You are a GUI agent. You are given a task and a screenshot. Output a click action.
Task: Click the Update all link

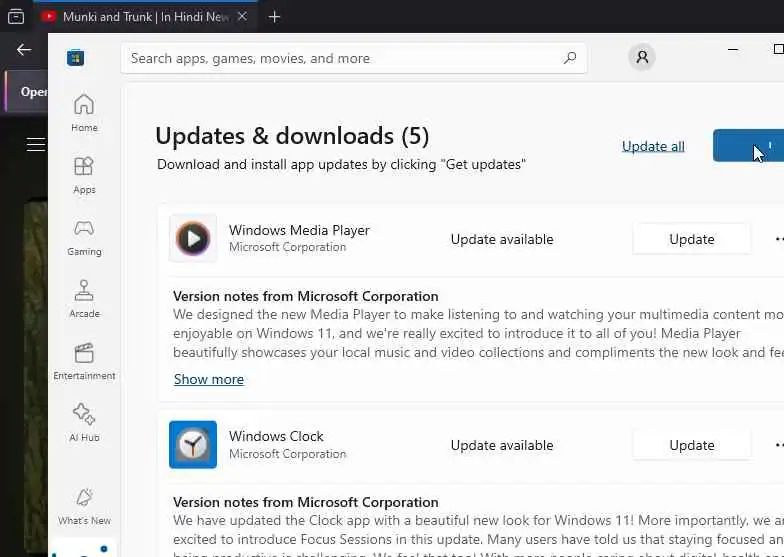pos(653,146)
